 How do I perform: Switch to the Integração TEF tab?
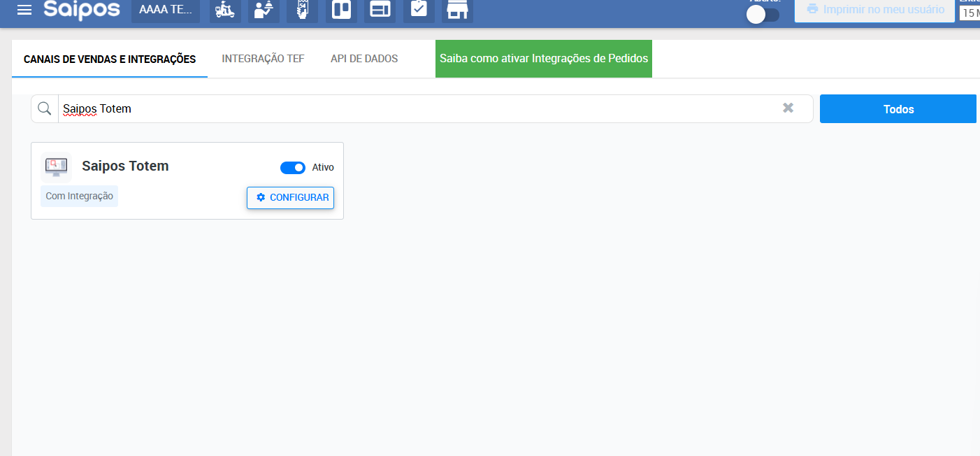[263, 59]
